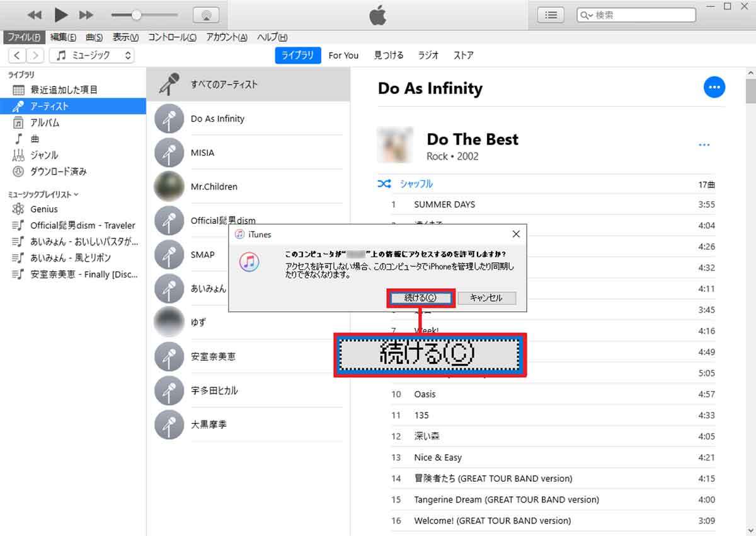Open the 曲(S) menu
The height and width of the screenshot is (536, 756).
(x=94, y=37)
